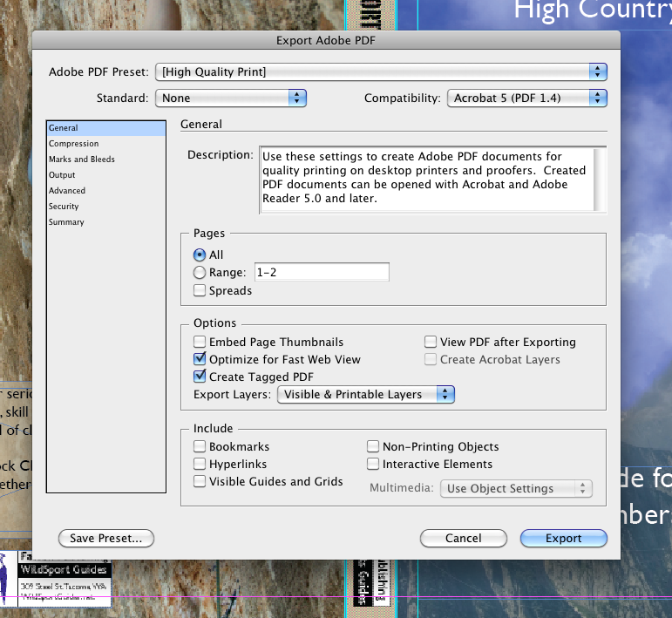Toggle Create Acrobat Layers checkbox
The height and width of the screenshot is (618, 672).
(x=431, y=359)
